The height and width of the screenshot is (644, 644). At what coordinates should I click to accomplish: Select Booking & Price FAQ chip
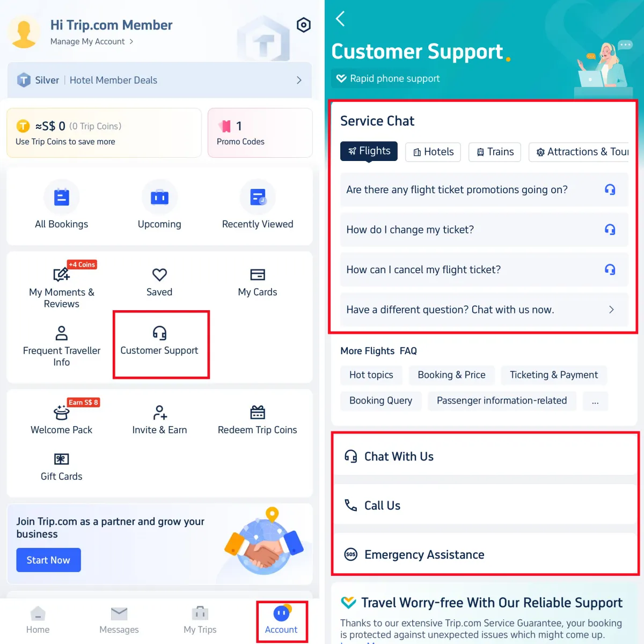pyautogui.click(x=451, y=375)
